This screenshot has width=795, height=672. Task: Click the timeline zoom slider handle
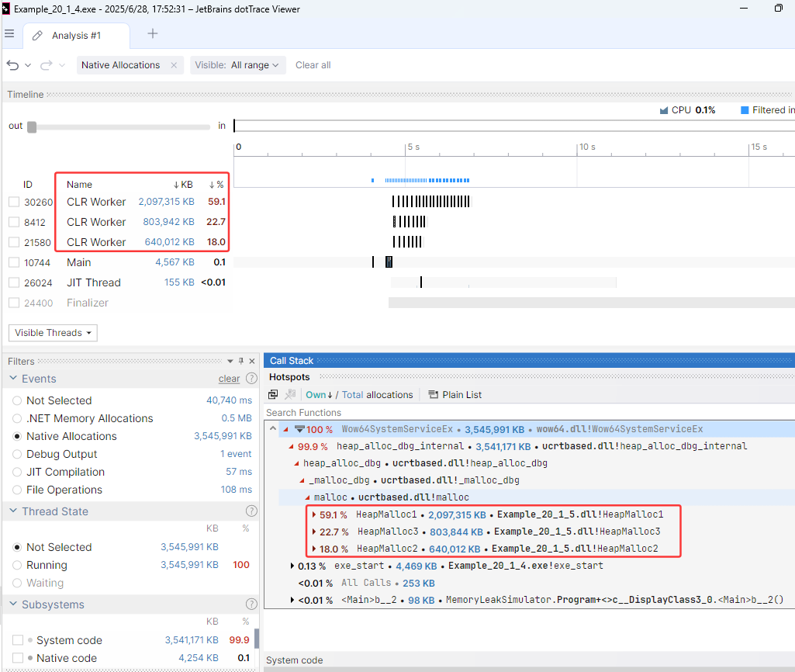(x=32, y=126)
